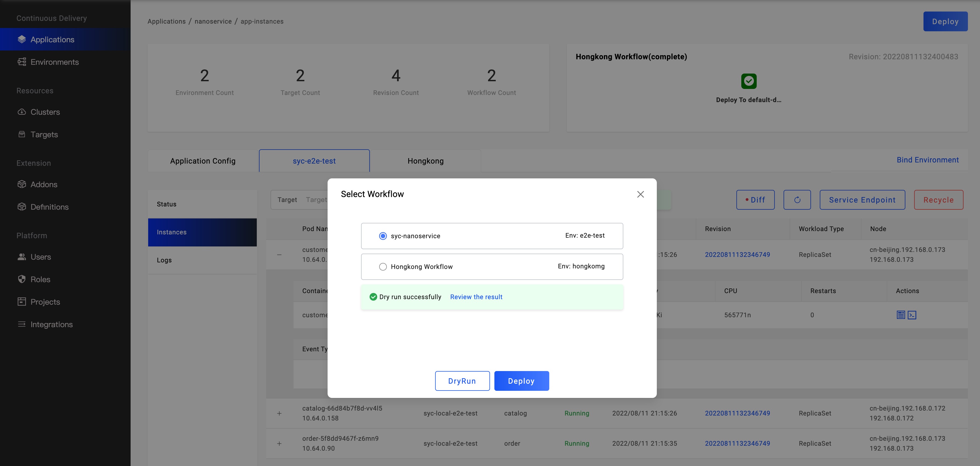This screenshot has width=980, height=466.
Task: Click the Addons sidebar icon
Action: (x=22, y=184)
